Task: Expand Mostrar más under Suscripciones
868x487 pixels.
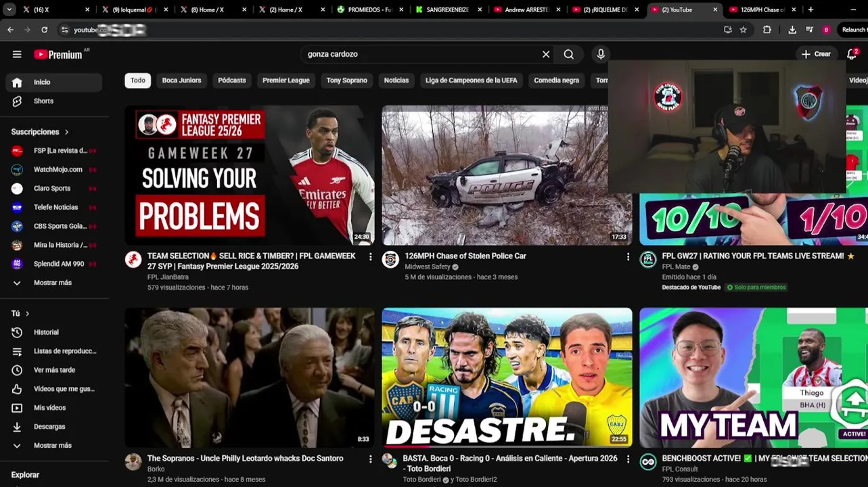Action: (x=53, y=283)
